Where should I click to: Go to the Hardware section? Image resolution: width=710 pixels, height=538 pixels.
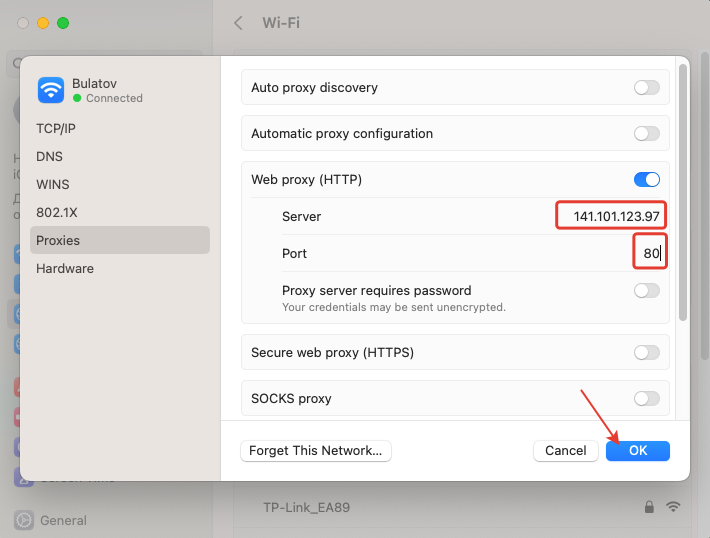[65, 269]
